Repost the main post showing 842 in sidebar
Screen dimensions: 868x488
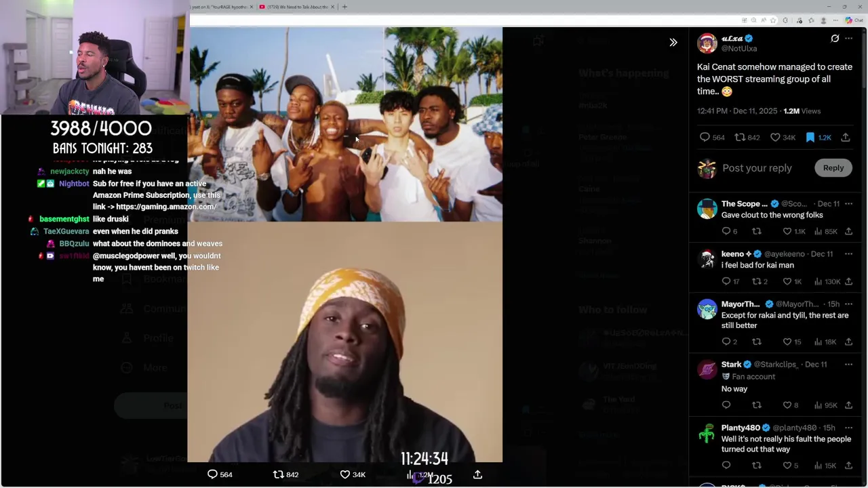click(747, 138)
